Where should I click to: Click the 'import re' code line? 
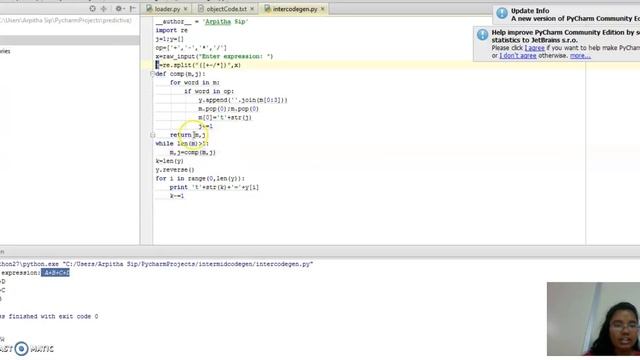coord(171,30)
